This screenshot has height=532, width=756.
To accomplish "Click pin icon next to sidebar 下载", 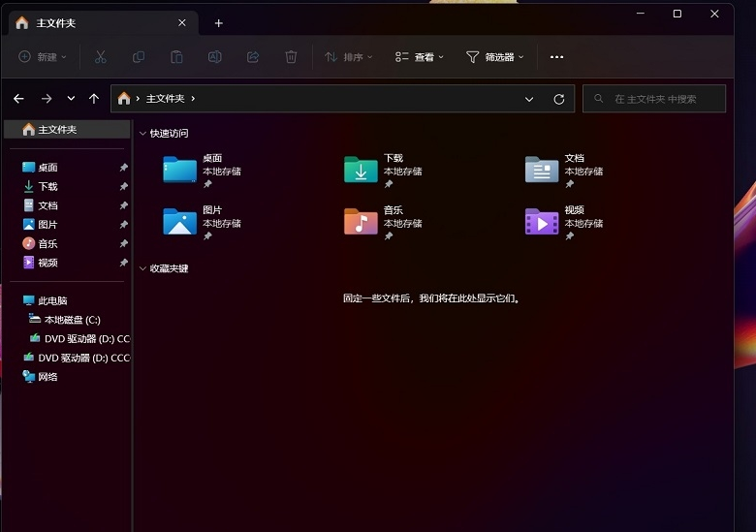I will click(x=123, y=186).
